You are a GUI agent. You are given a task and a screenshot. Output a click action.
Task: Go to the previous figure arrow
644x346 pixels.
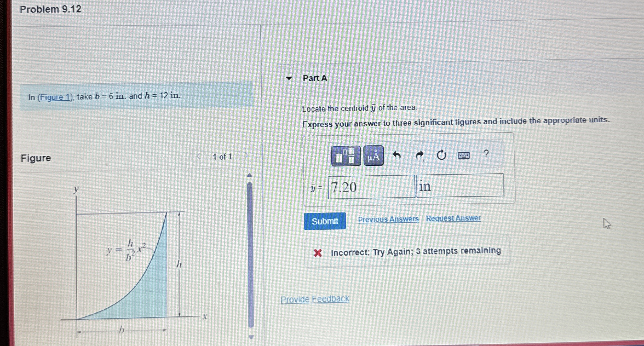click(199, 157)
